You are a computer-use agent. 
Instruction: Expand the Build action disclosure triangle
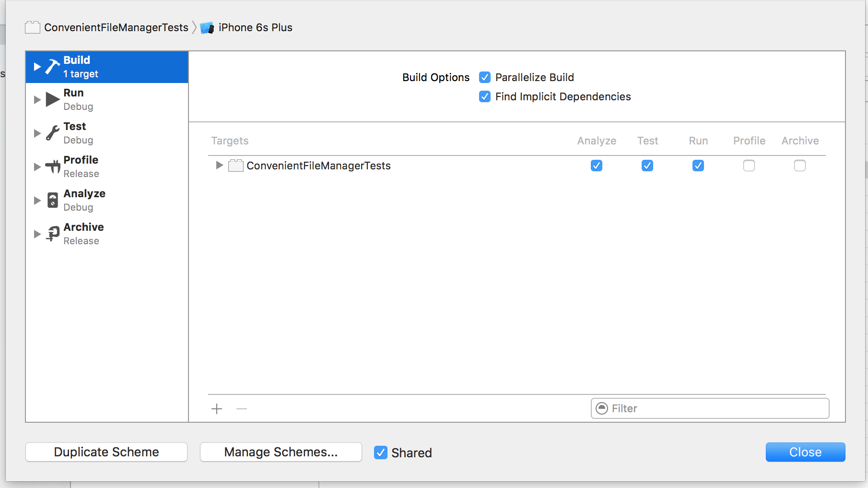click(x=37, y=67)
